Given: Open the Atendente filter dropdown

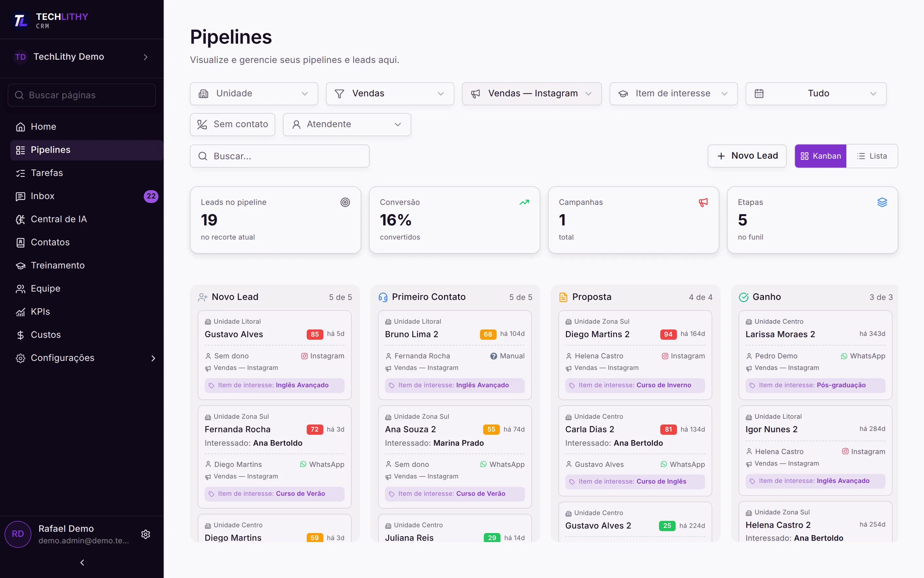Looking at the screenshot, I should point(347,124).
